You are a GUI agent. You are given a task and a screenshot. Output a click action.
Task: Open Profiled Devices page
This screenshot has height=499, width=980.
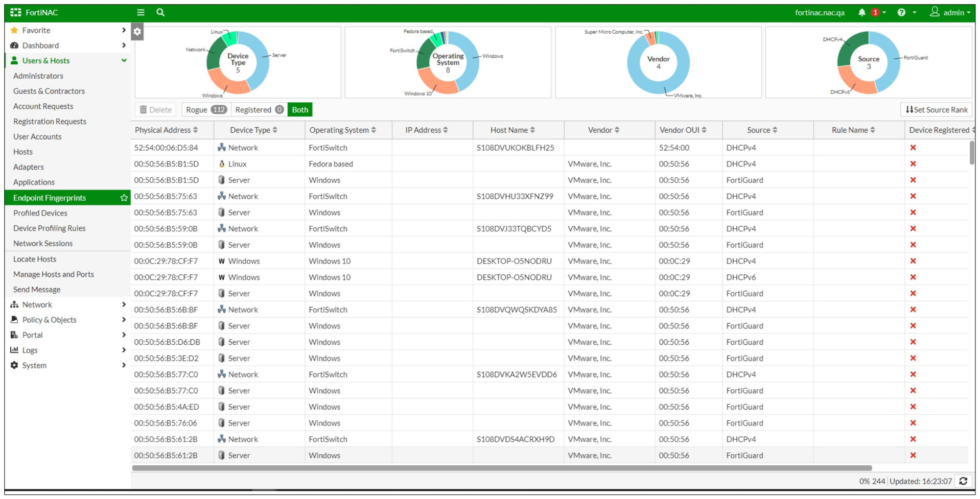(40, 213)
